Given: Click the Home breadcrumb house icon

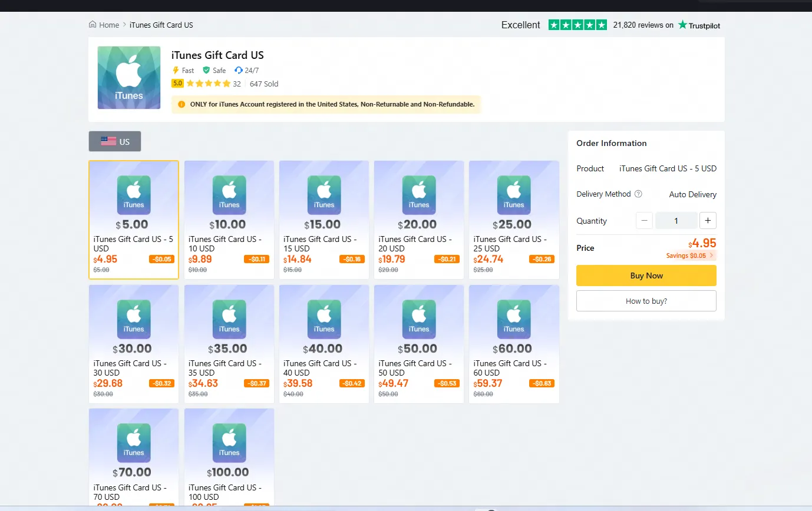Looking at the screenshot, I should click(93, 25).
